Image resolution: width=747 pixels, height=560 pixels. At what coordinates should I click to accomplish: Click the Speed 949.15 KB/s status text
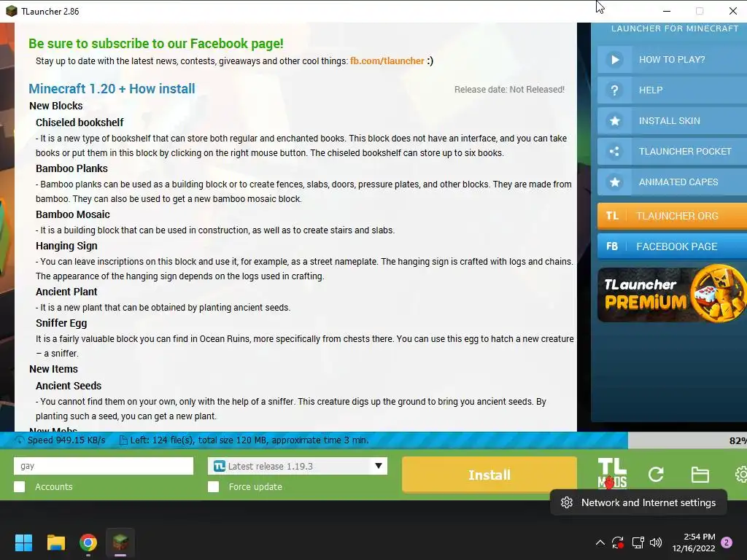point(66,440)
